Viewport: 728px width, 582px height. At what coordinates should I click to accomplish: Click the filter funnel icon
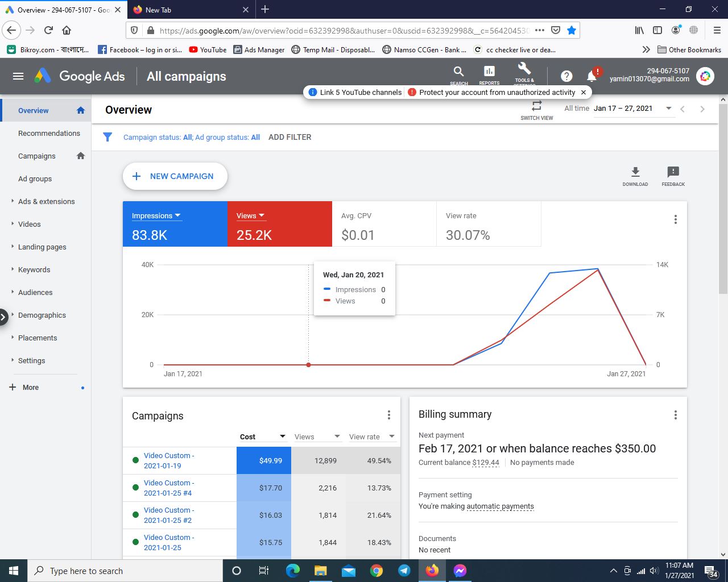pos(107,137)
